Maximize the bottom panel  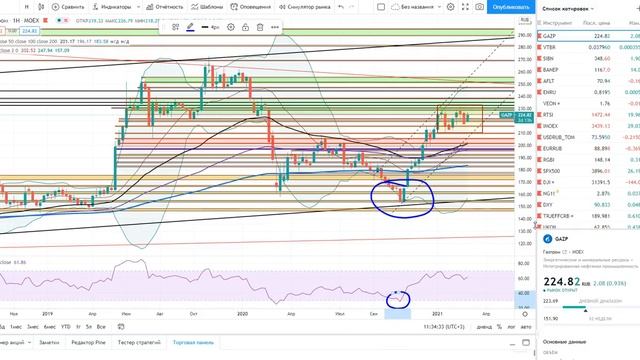pyautogui.click(x=526, y=342)
